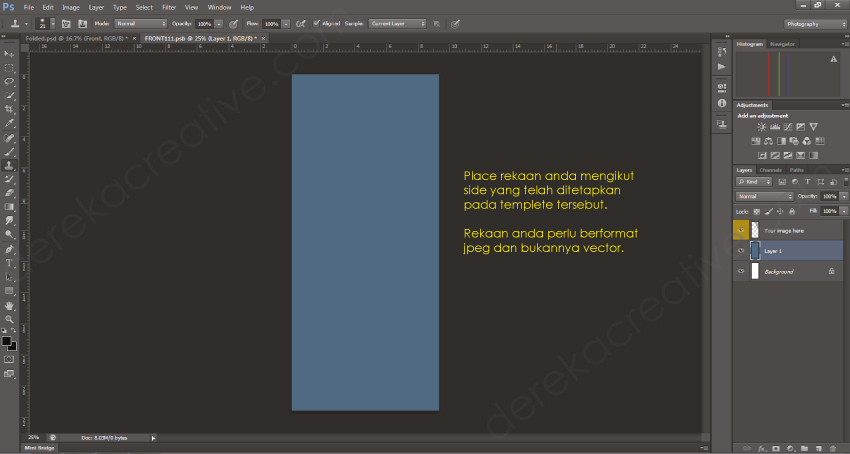Open the Sample 'Current Layer' dropdown
The image size is (850, 454).
(398, 22)
